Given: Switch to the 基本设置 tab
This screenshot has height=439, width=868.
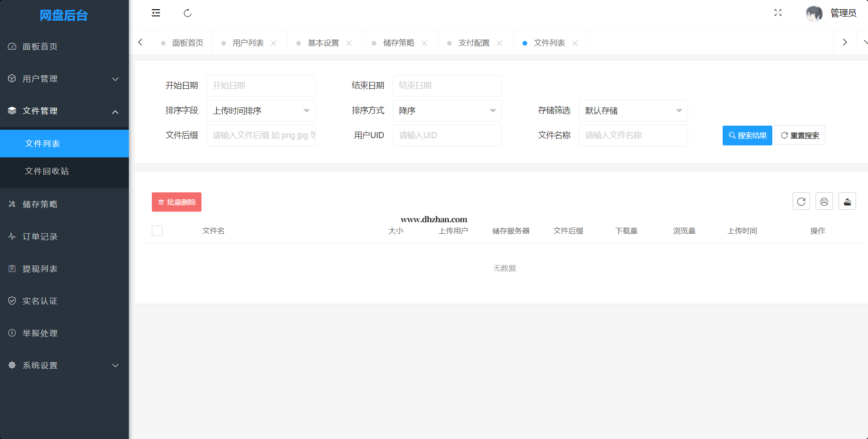Looking at the screenshot, I should click(x=323, y=43).
